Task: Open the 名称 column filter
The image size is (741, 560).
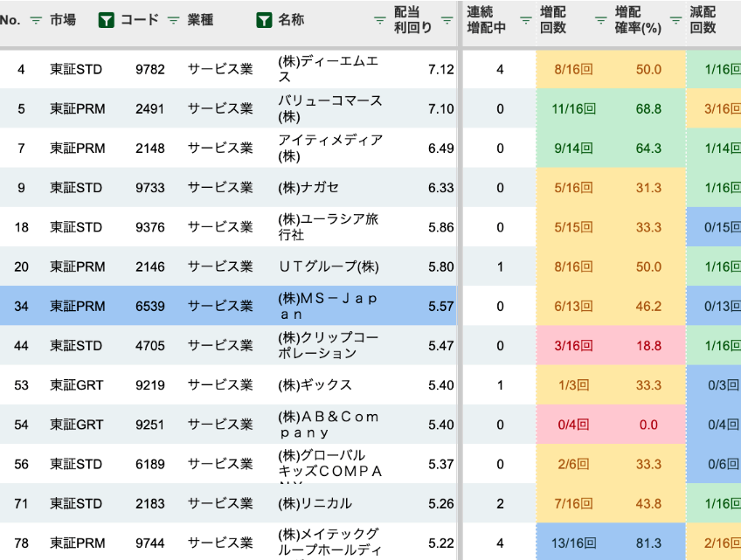Action: point(379,20)
